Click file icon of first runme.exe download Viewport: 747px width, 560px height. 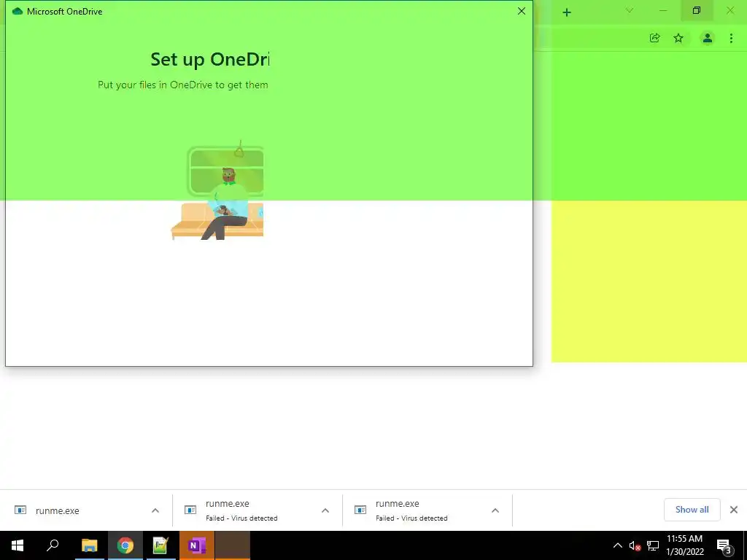click(x=20, y=510)
